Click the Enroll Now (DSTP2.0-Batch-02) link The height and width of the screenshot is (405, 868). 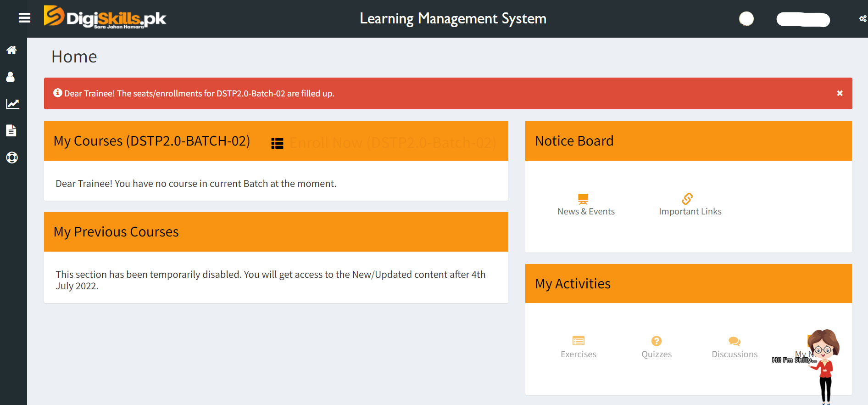point(393,143)
